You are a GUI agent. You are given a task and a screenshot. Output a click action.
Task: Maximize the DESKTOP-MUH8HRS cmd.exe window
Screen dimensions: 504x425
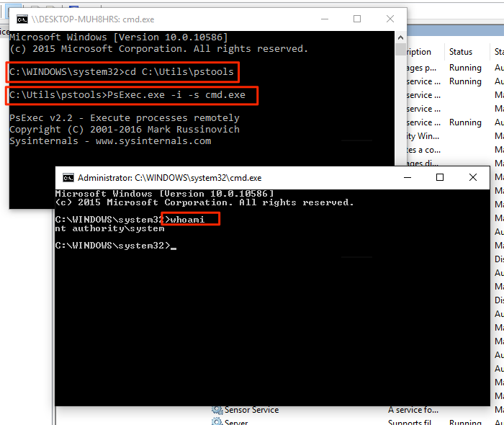(x=356, y=19)
